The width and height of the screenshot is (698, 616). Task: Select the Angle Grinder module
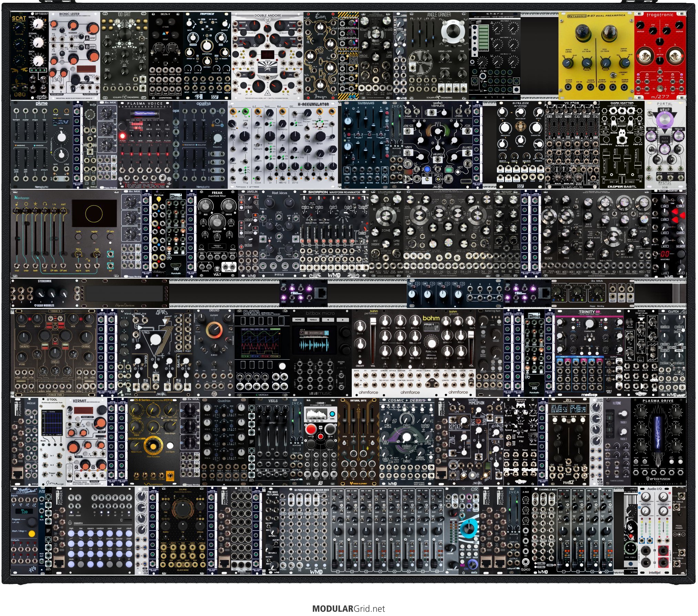(438, 57)
